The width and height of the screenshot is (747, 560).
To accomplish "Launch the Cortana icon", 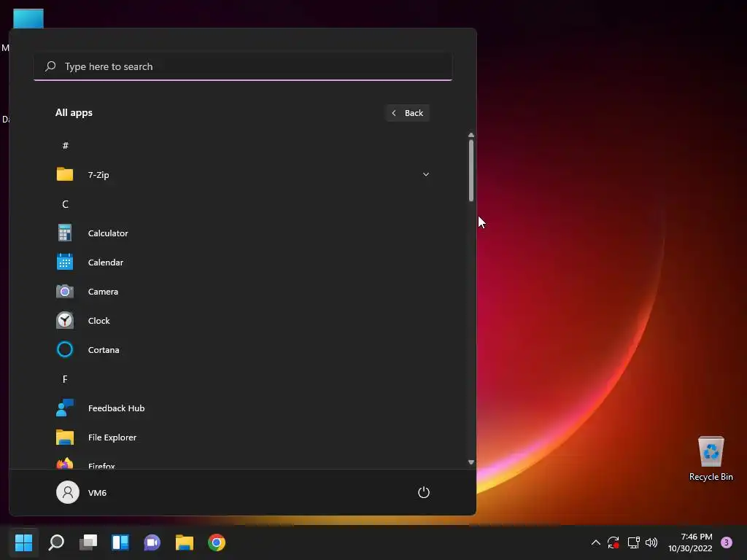I will 65,349.
